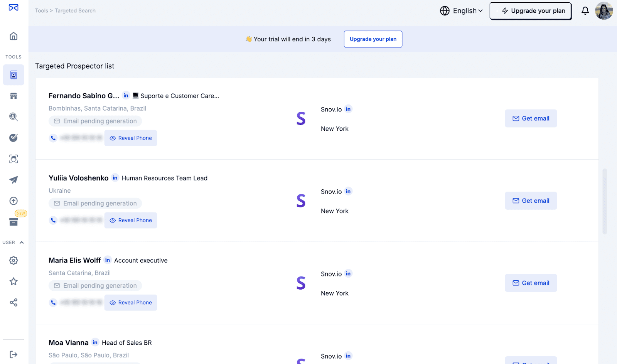This screenshot has width=617, height=364.
Task: Get email for Yuliia Voloshenko
Action: pos(531,201)
